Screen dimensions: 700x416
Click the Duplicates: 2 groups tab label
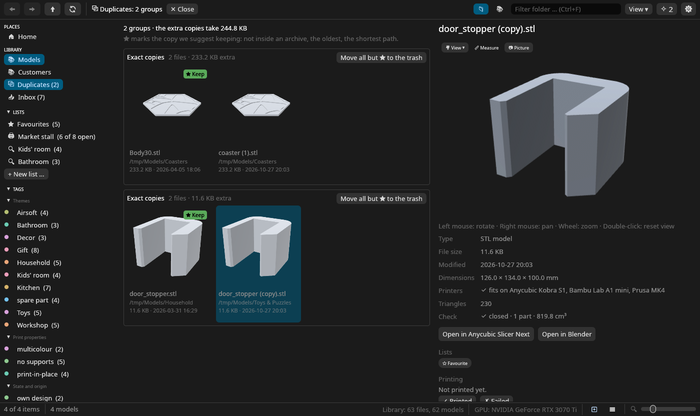click(127, 9)
